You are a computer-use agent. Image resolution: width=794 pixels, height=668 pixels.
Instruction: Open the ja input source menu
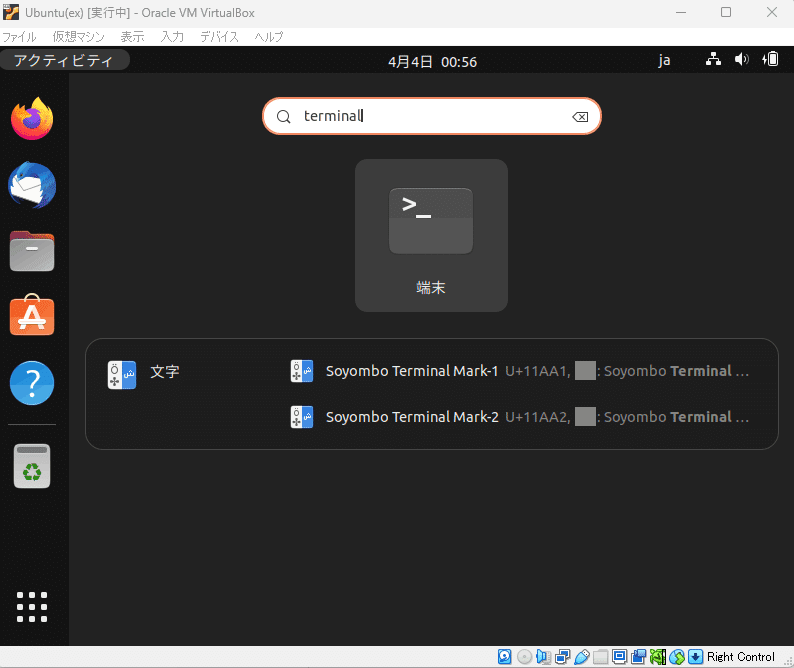pos(664,61)
